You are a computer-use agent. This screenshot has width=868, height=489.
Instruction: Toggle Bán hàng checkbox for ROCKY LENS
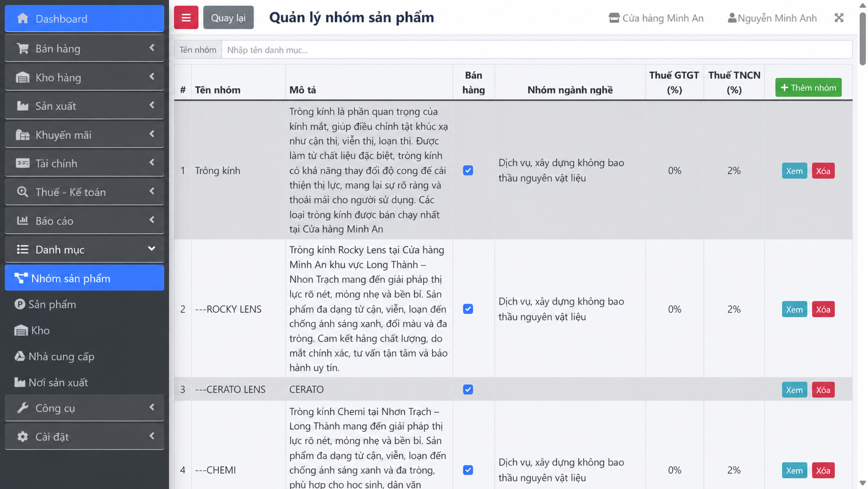click(x=468, y=309)
